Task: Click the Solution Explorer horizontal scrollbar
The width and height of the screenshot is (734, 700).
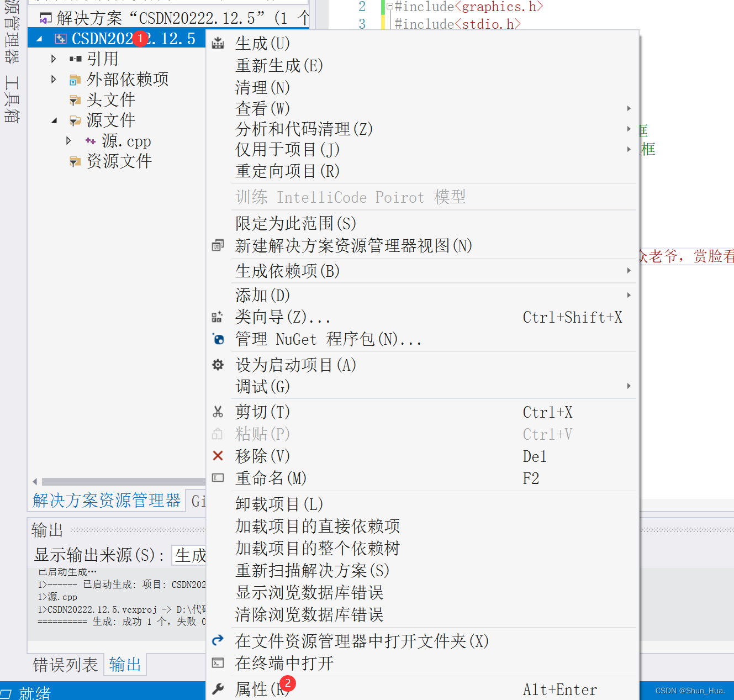Action: pos(124,482)
